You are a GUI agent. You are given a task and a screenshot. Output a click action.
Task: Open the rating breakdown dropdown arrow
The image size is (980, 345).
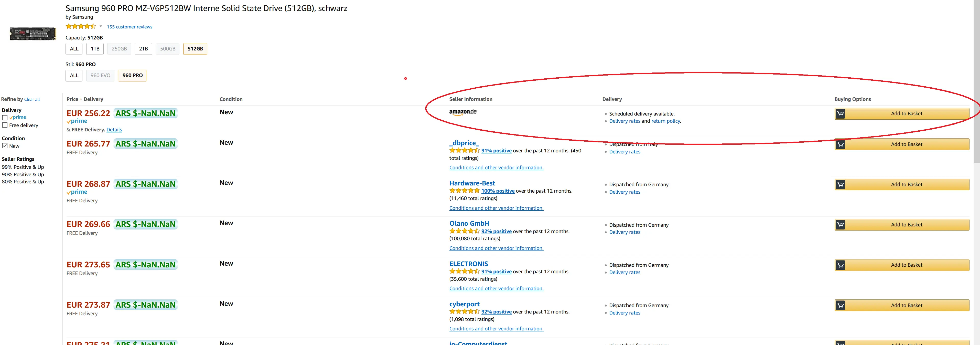click(x=101, y=27)
